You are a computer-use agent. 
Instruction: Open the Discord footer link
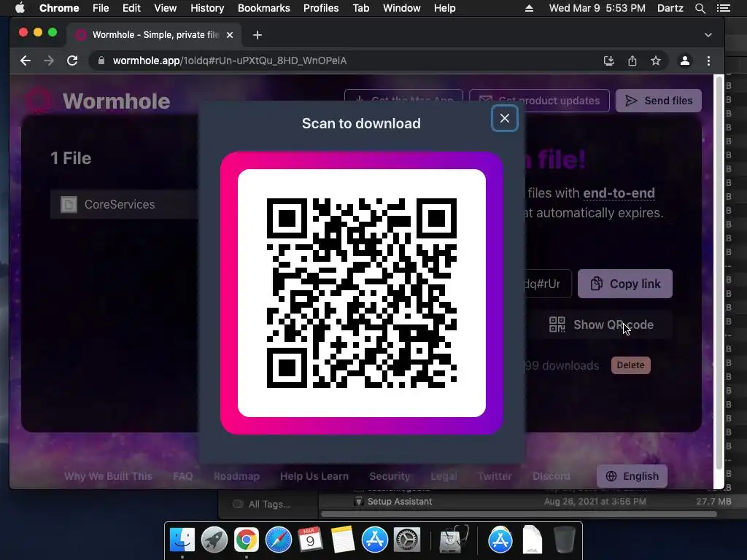pyautogui.click(x=551, y=476)
